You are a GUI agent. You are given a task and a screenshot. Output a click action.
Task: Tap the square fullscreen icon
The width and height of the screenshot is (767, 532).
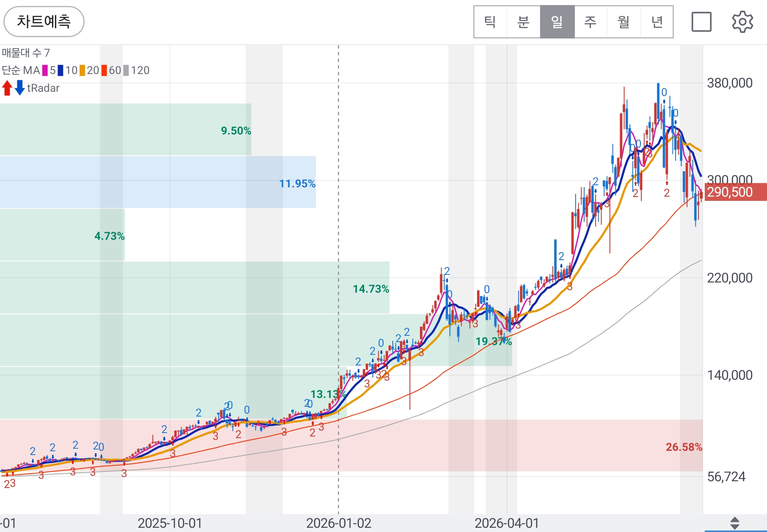tap(701, 22)
